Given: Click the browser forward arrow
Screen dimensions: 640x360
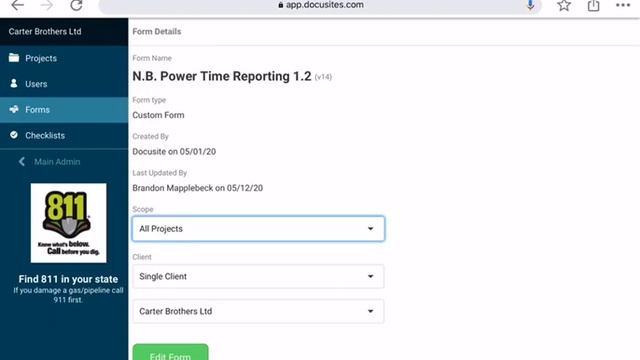Looking at the screenshot, I should (47, 5).
